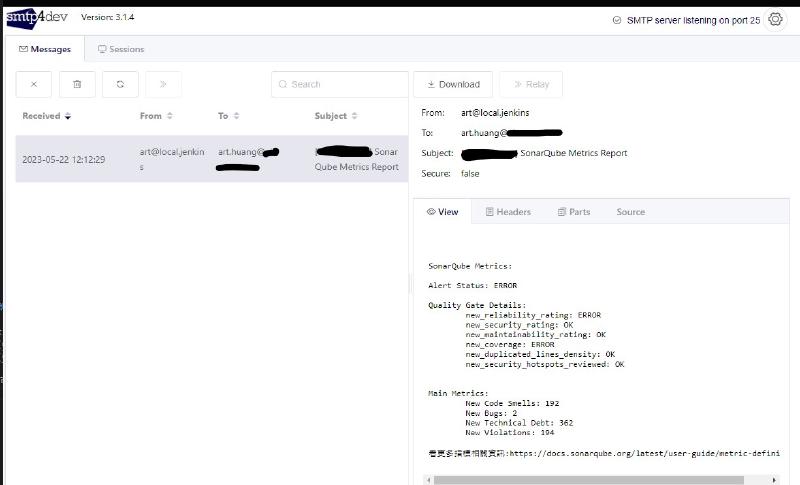Sort messages by Received column arrow
The image size is (800, 485).
[68, 116]
